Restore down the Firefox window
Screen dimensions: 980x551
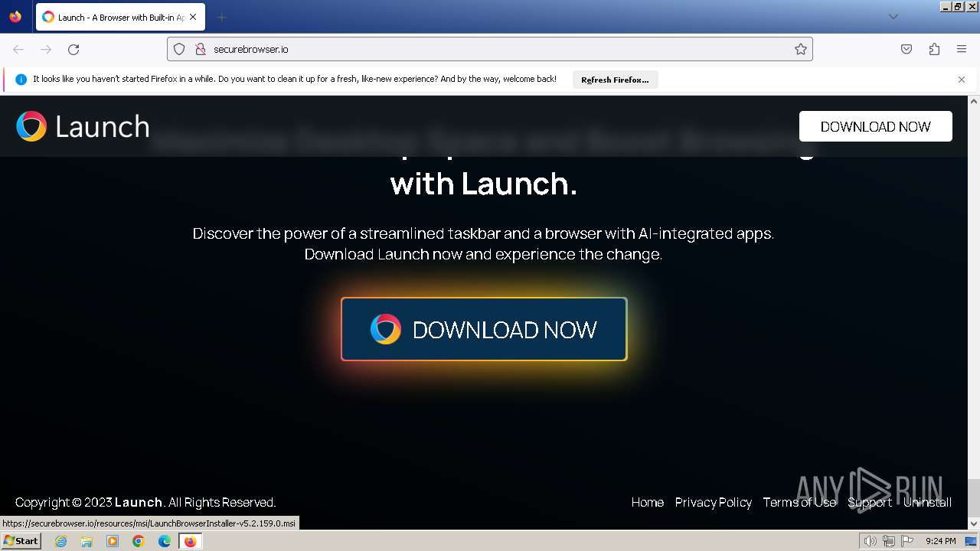click(x=959, y=6)
